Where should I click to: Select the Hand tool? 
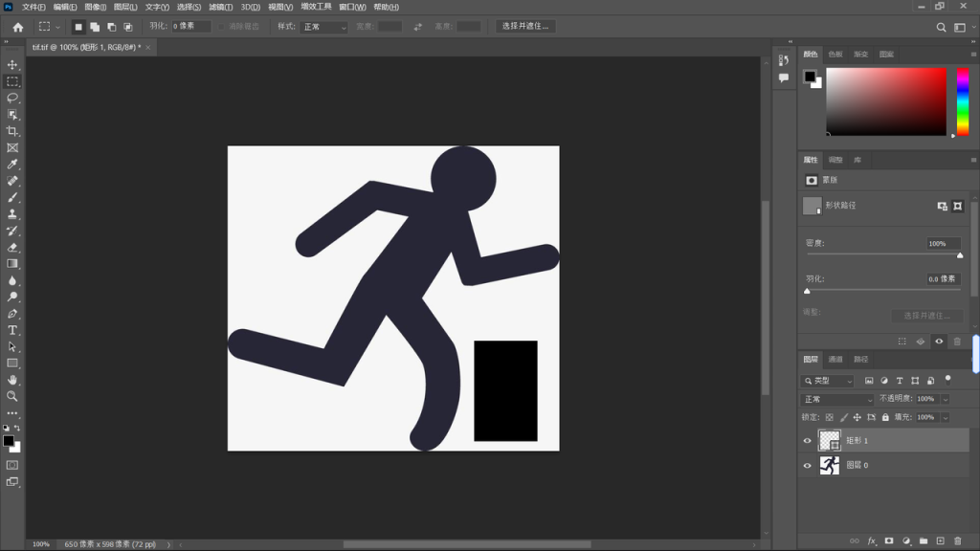[12, 380]
